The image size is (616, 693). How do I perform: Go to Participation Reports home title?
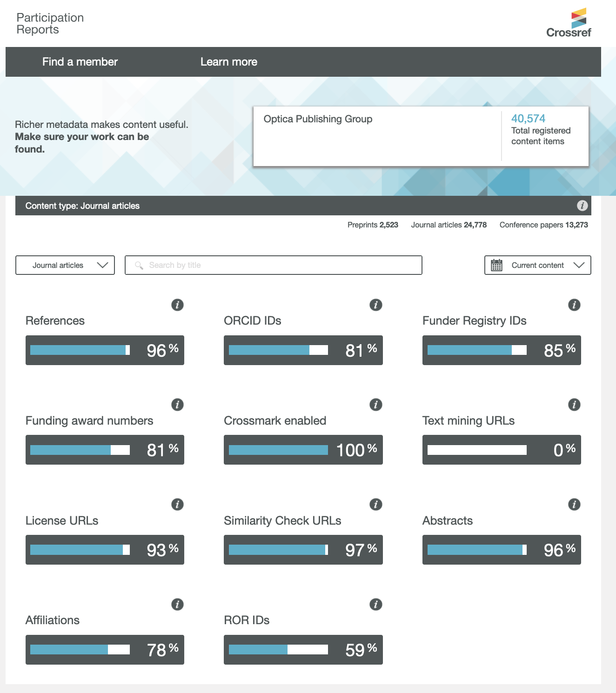point(50,23)
